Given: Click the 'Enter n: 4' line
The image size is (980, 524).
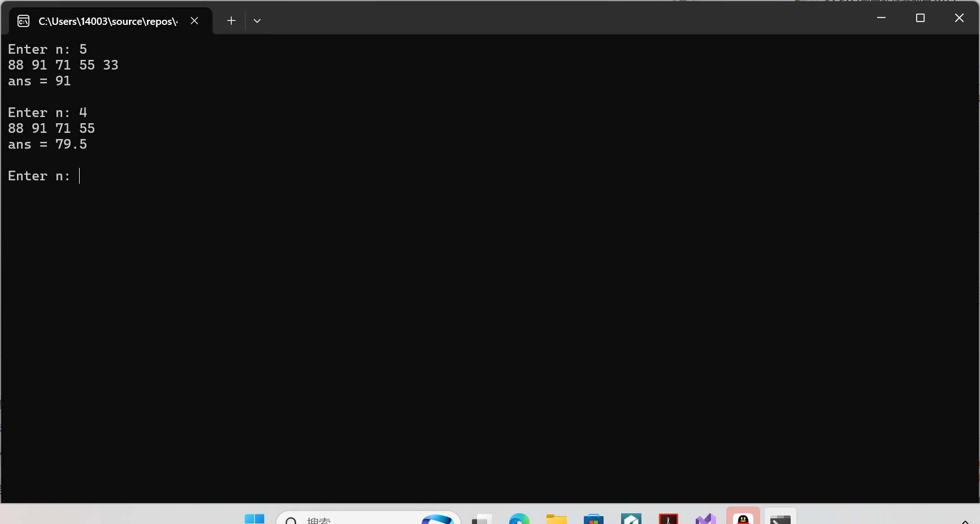Looking at the screenshot, I should [x=47, y=113].
